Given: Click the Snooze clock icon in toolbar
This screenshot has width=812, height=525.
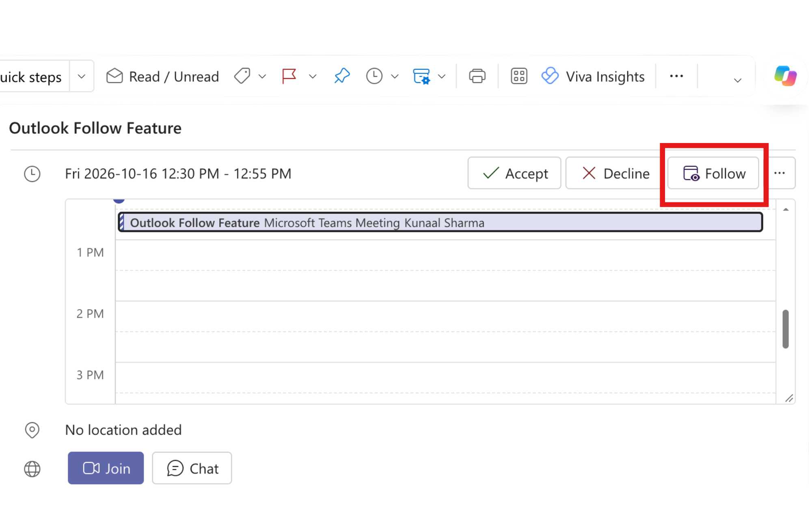Looking at the screenshot, I should tap(374, 76).
